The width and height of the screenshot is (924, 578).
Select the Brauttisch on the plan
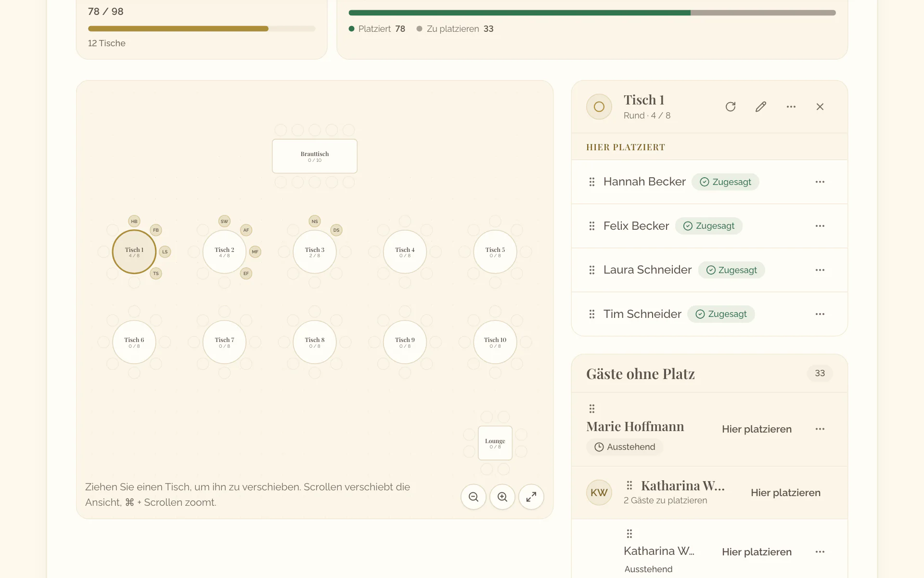(x=315, y=156)
